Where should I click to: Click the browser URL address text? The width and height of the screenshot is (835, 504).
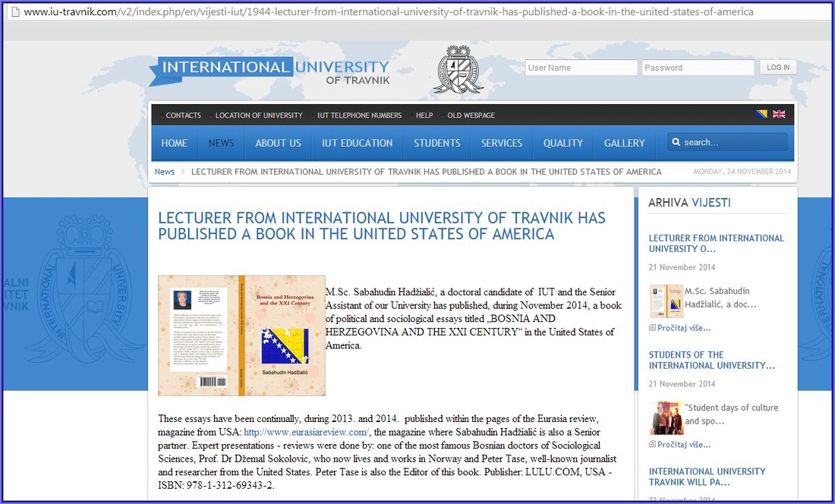[x=389, y=11]
